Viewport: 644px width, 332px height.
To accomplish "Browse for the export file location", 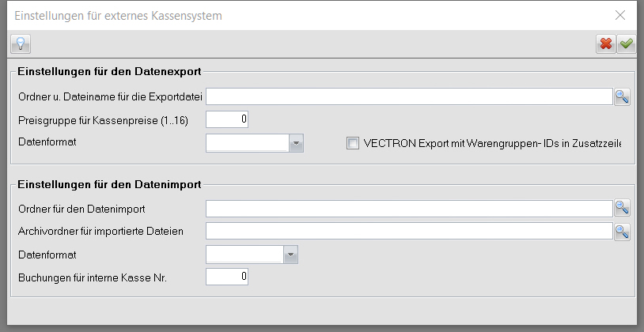I will (x=622, y=97).
